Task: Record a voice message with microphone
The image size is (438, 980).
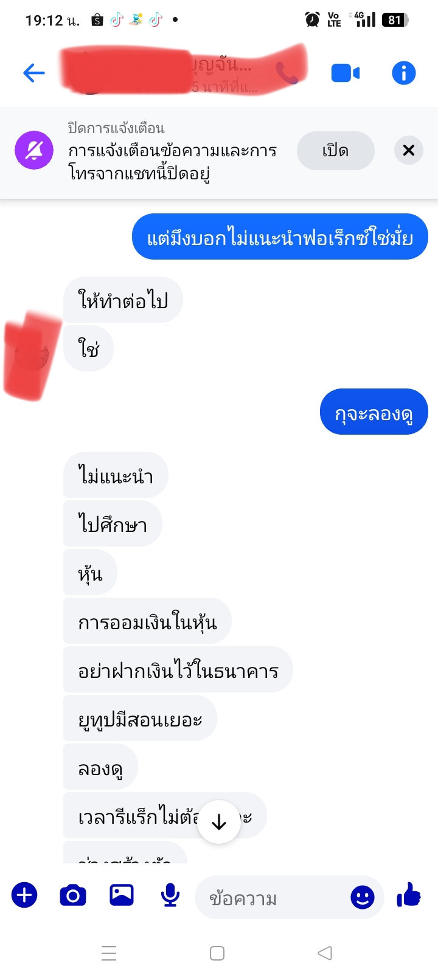Action: (170, 895)
